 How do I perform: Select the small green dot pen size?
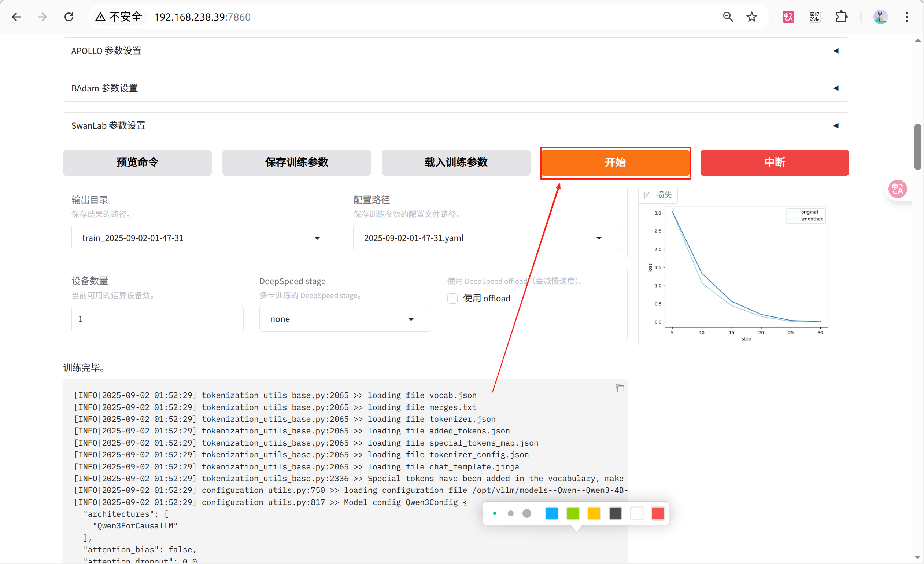(495, 513)
